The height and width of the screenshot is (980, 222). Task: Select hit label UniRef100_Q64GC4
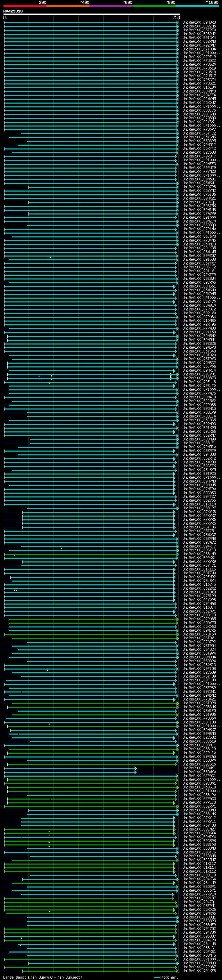point(199,649)
